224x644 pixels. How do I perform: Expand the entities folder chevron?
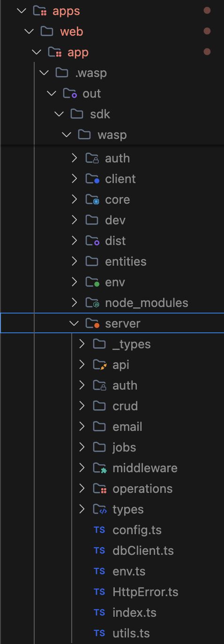coord(74,261)
